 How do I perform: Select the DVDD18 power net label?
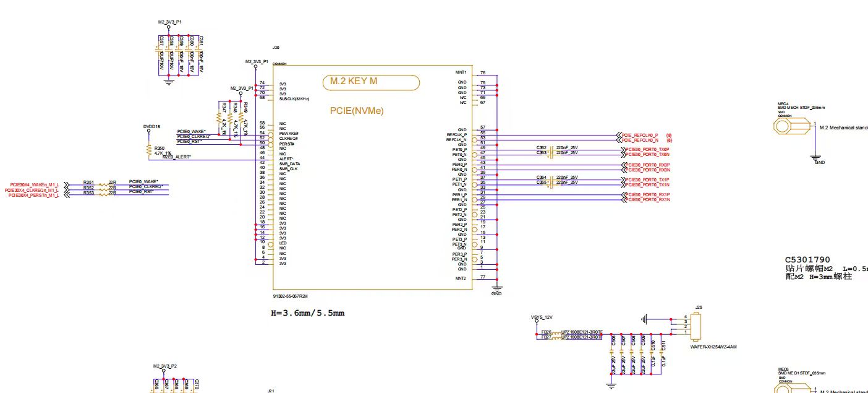[151, 126]
